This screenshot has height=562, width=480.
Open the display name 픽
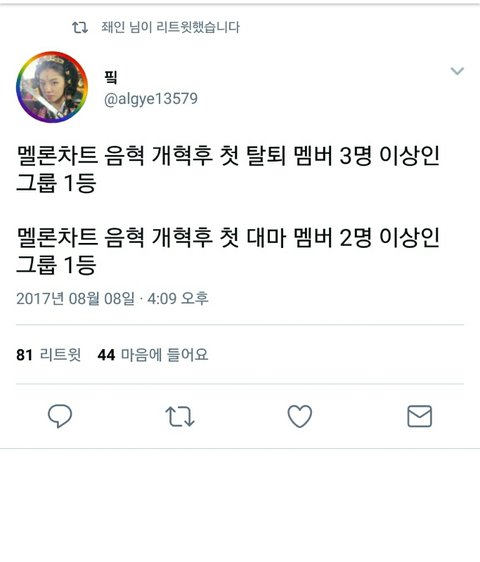click(x=111, y=77)
